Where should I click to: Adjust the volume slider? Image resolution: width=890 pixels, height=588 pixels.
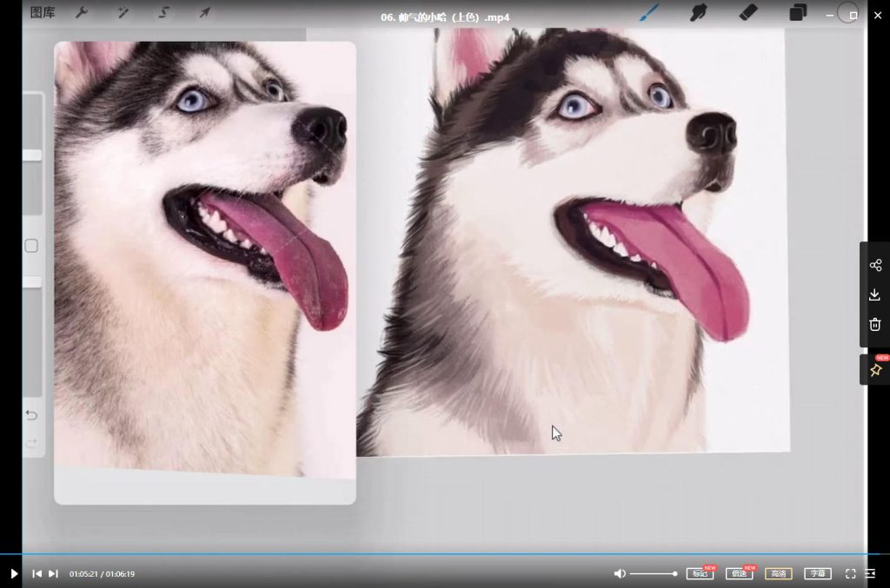point(653,573)
